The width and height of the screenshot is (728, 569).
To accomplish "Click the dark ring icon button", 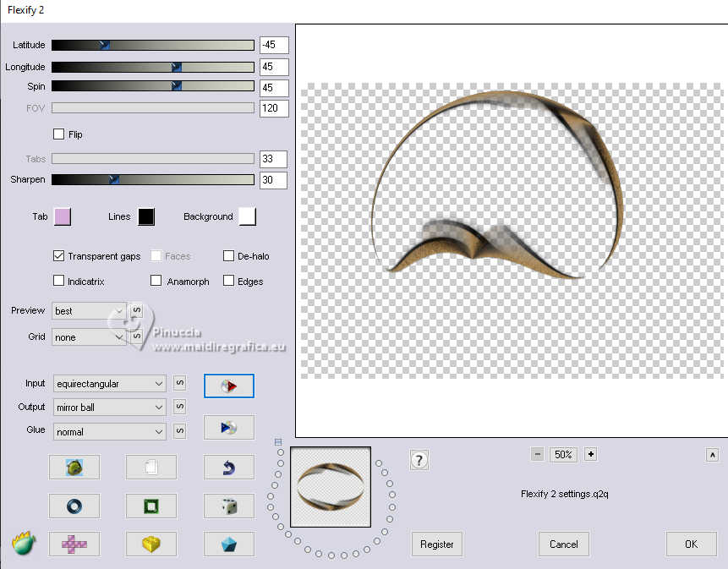I will pyautogui.click(x=74, y=506).
